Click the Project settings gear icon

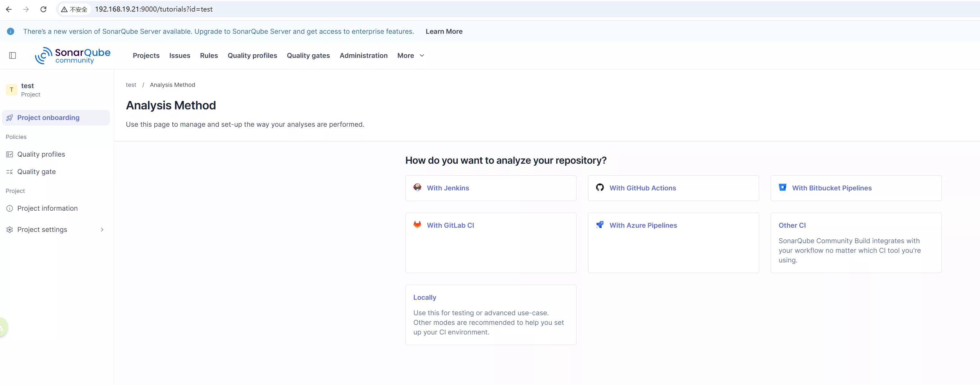[10, 229]
